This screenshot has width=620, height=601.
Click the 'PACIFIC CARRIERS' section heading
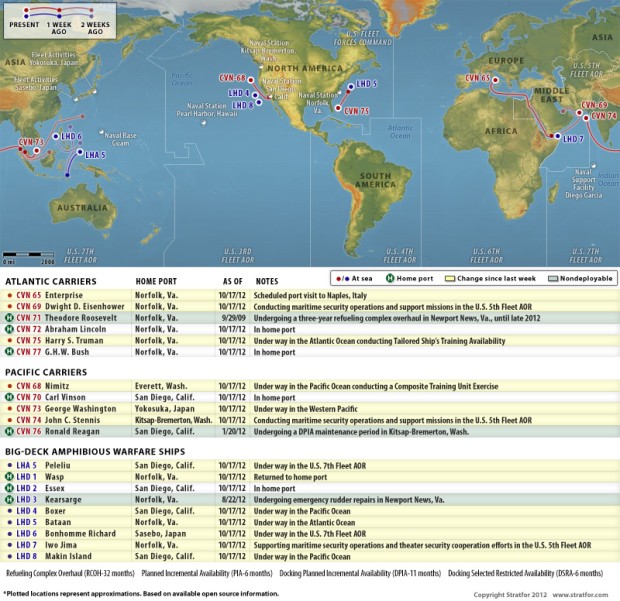pos(46,372)
